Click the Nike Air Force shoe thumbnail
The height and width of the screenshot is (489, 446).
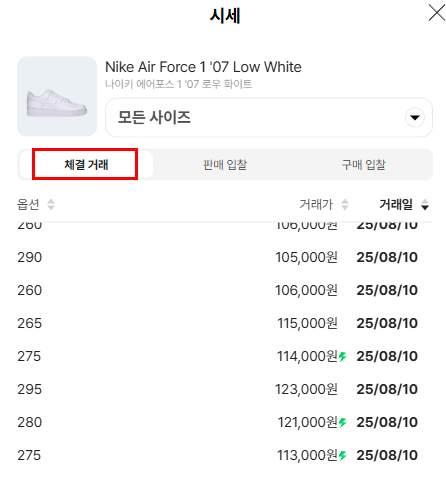tap(57, 96)
